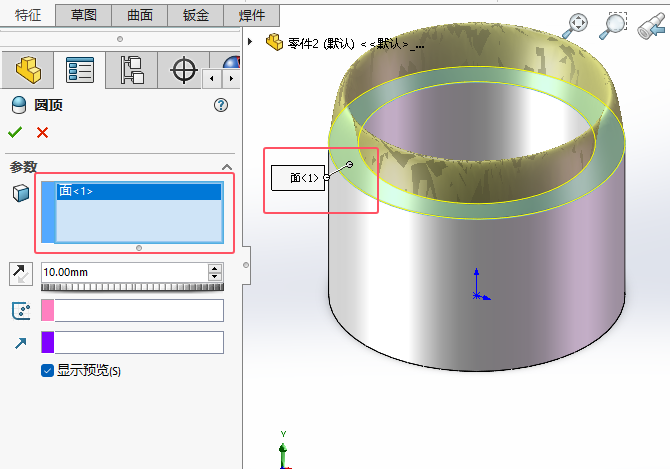Viewport: 670px width, 469px height.
Task: Click the constraint point sketch icon
Action: [21, 311]
